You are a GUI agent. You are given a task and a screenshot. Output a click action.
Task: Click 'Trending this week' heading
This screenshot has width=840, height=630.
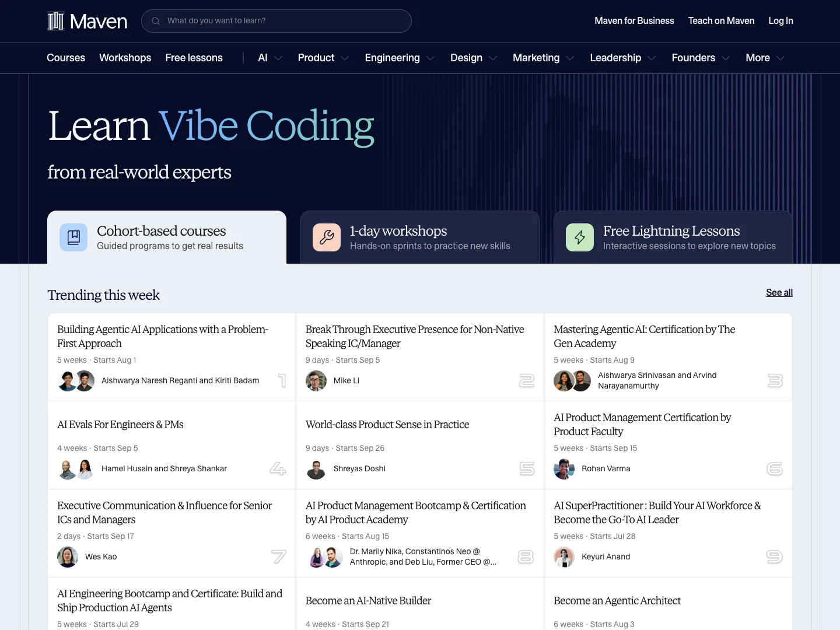tap(103, 295)
